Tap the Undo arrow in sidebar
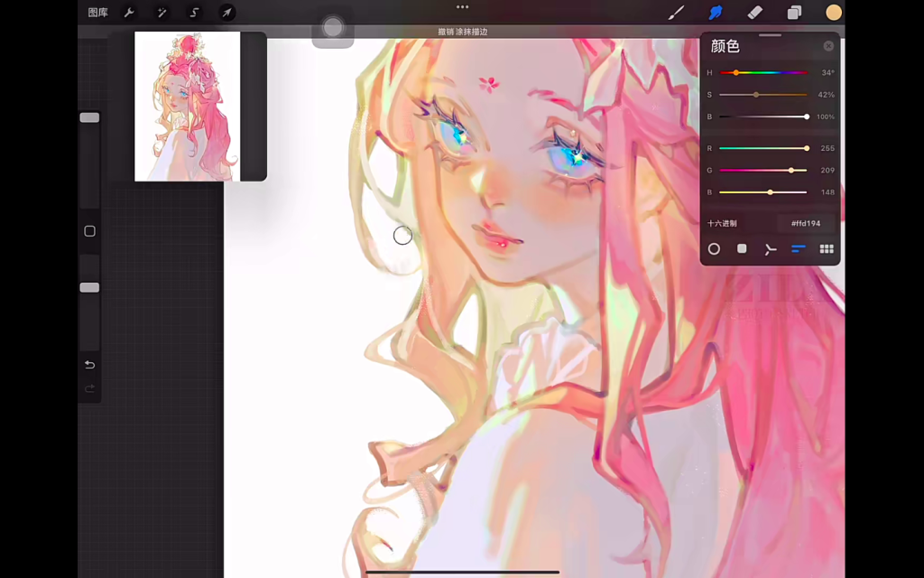 click(x=89, y=365)
